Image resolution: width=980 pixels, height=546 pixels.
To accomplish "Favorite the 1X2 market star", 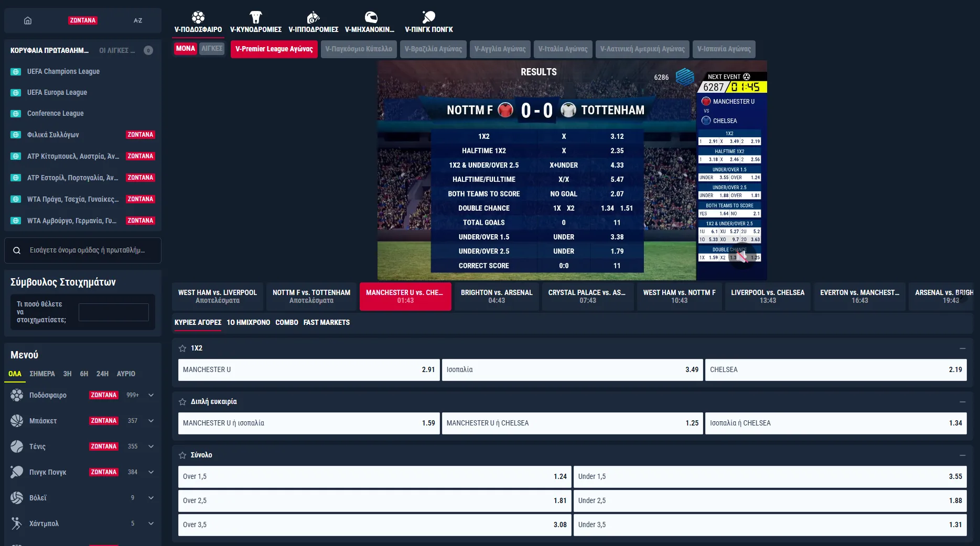I will tap(182, 348).
